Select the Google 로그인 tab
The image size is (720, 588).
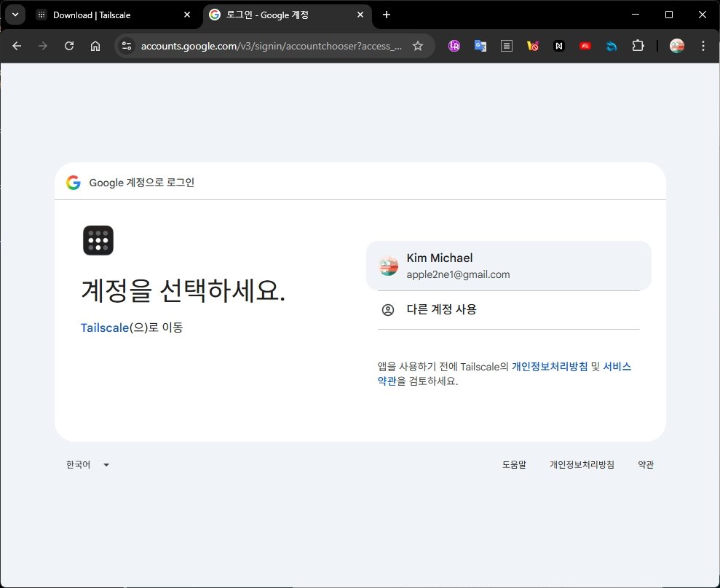(287, 15)
